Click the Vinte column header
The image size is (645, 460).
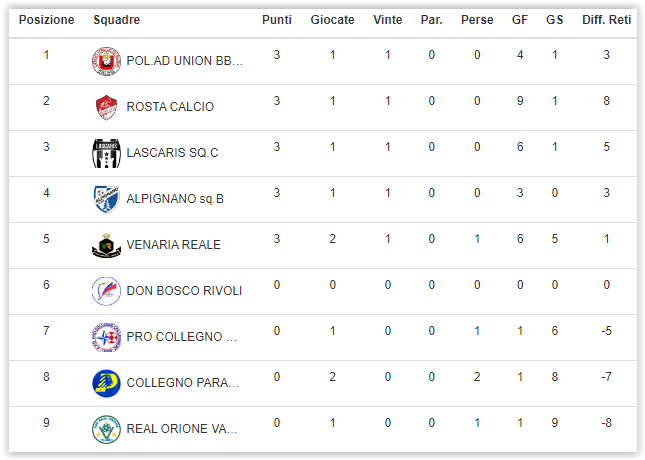387,20
